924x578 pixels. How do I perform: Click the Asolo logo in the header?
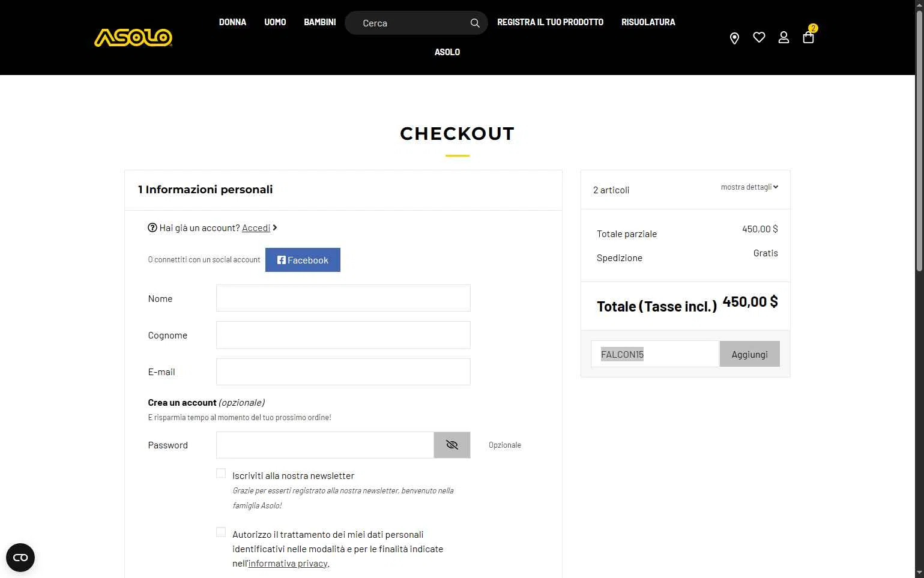(x=133, y=37)
